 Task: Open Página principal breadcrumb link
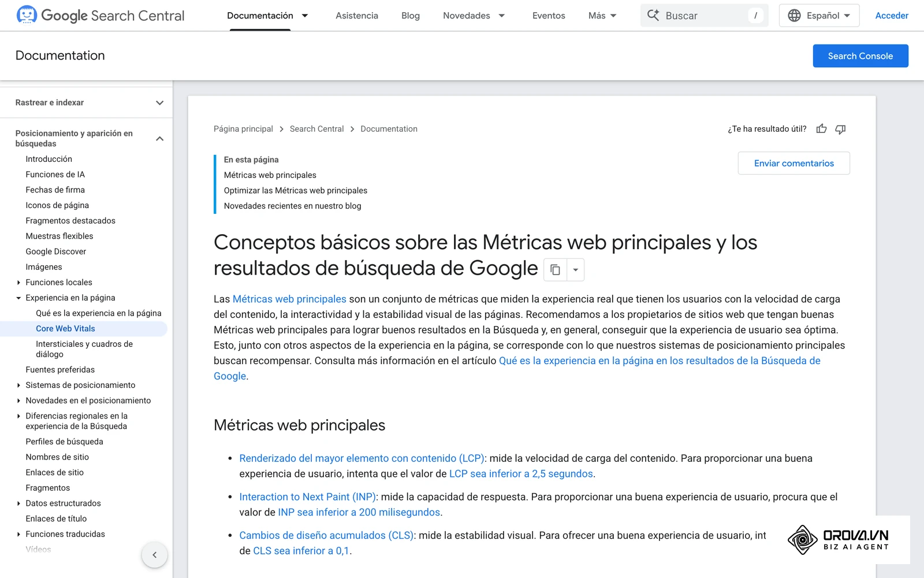243,129
